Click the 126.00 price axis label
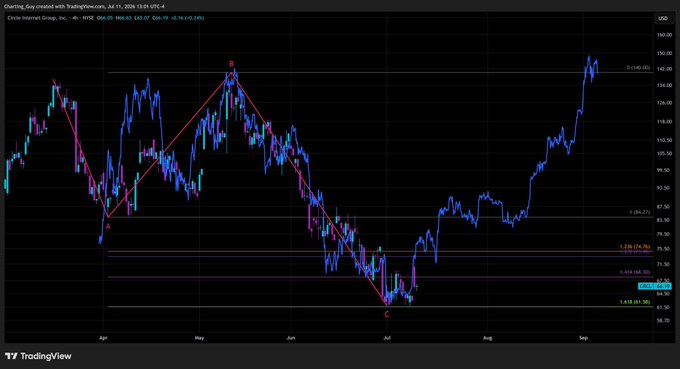 click(664, 103)
